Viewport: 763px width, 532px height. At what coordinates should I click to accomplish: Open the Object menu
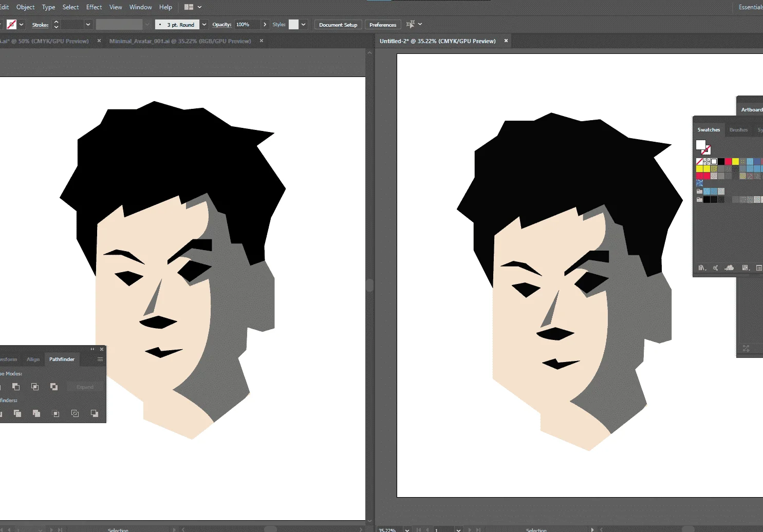click(x=25, y=7)
